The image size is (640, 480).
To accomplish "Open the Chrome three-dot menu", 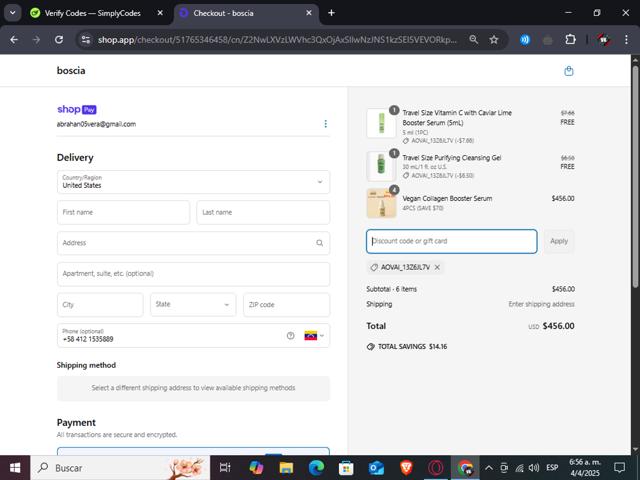I will pyautogui.click(x=626, y=40).
